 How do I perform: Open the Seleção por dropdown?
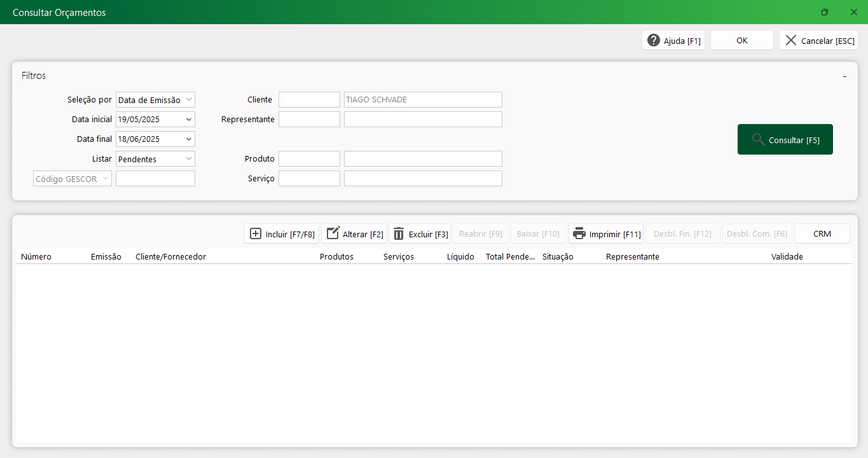189,100
